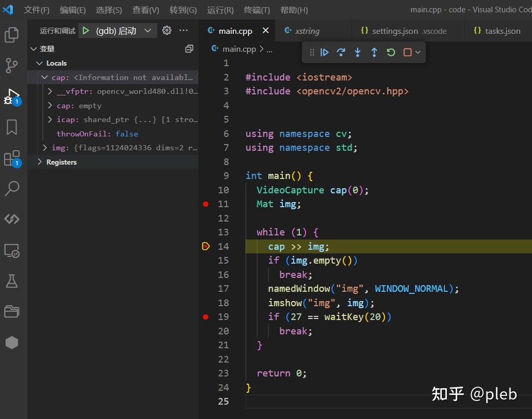Click the Step Into debug icon
The width and height of the screenshot is (532, 419).
tap(357, 52)
